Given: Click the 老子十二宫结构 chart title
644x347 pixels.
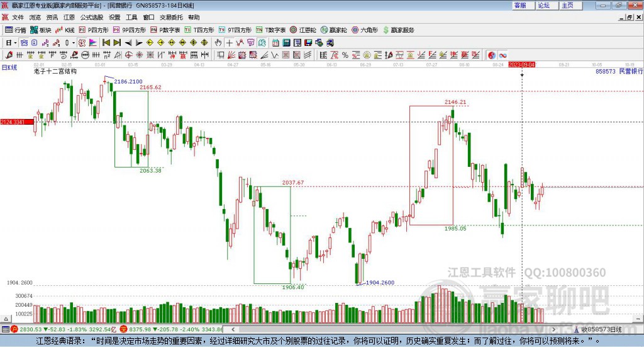Looking at the screenshot, I should click(x=55, y=71).
